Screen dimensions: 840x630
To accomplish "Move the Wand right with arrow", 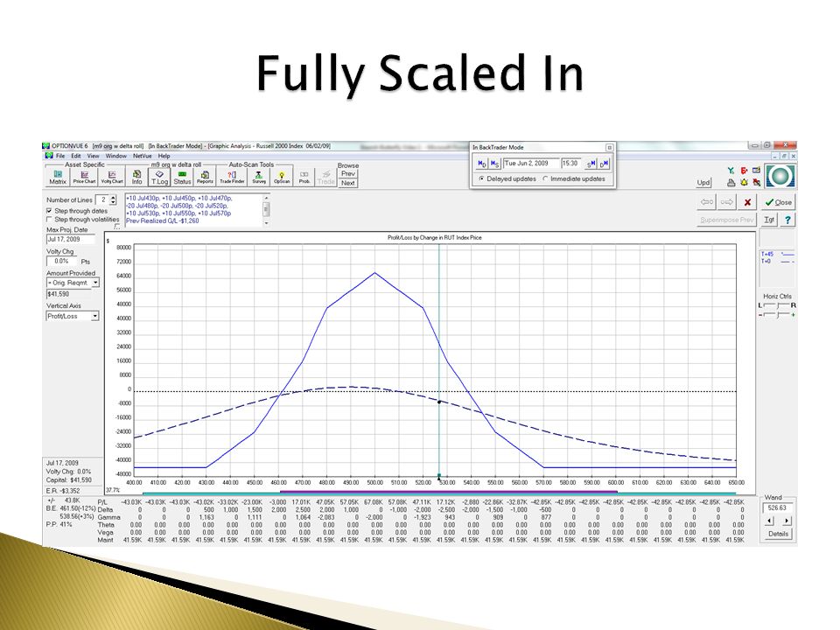I will pyautogui.click(x=787, y=520).
